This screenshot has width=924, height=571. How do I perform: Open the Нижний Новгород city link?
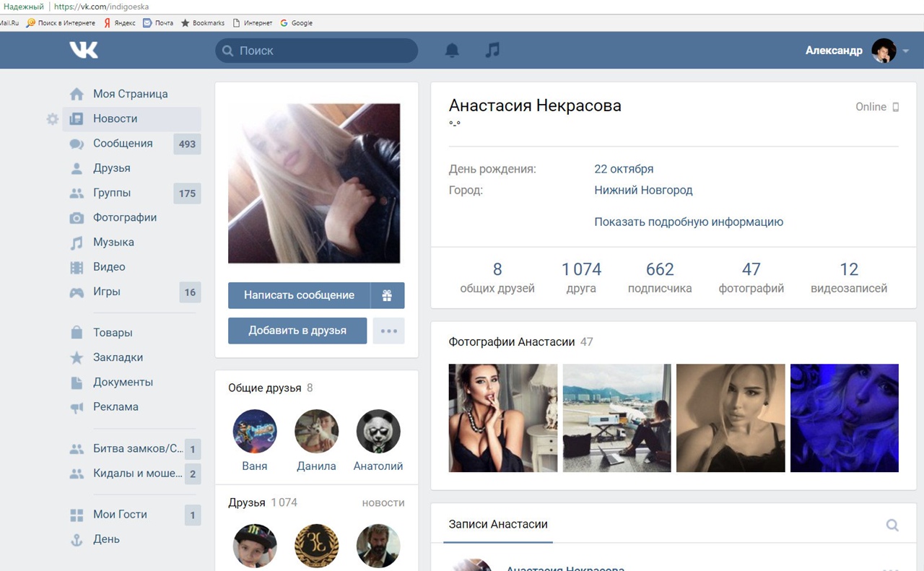tap(643, 191)
